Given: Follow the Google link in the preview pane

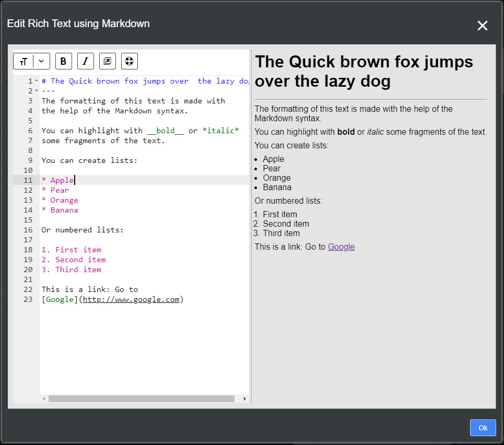Looking at the screenshot, I should tap(341, 247).
